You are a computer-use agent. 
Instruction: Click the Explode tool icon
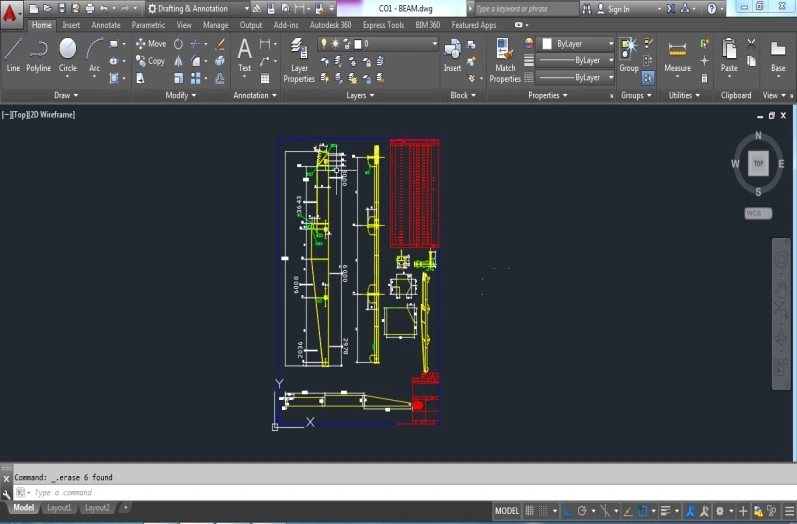(220, 61)
